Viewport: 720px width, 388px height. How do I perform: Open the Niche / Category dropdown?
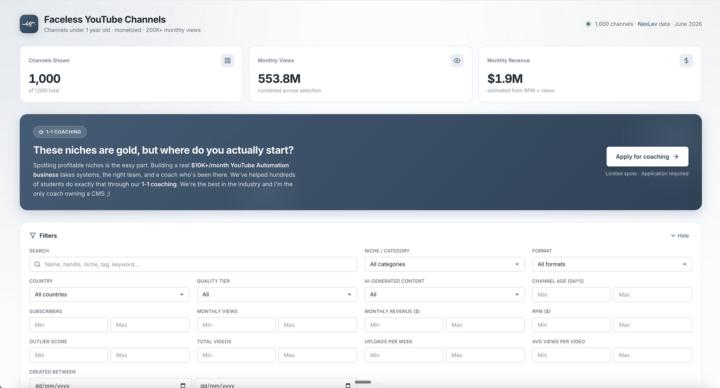coord(444,264)
